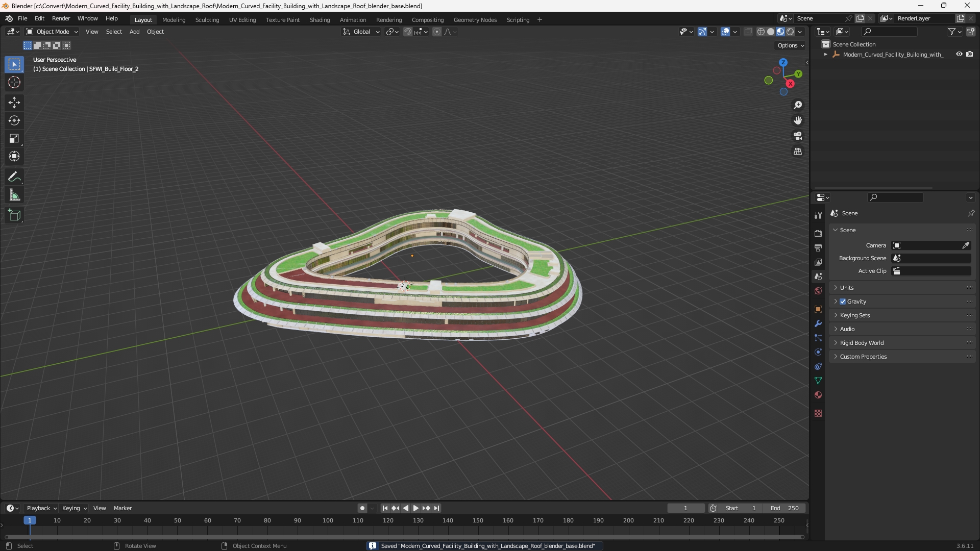Switch perspective/orthographic grid icon

tap(798, 152)
